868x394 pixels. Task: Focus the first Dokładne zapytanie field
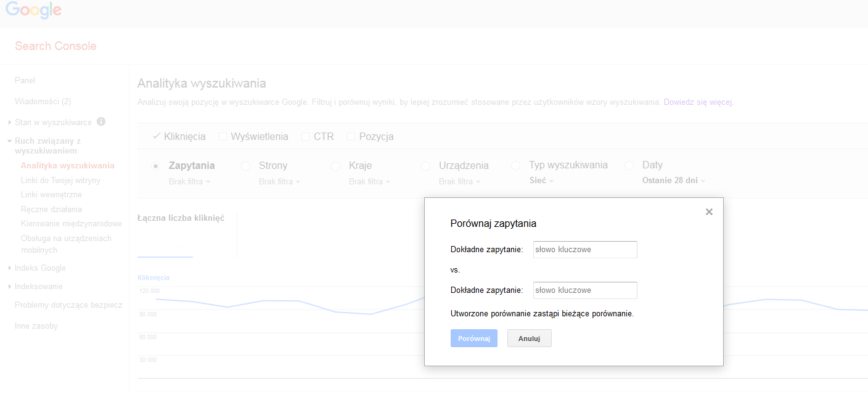click(585, 250)
